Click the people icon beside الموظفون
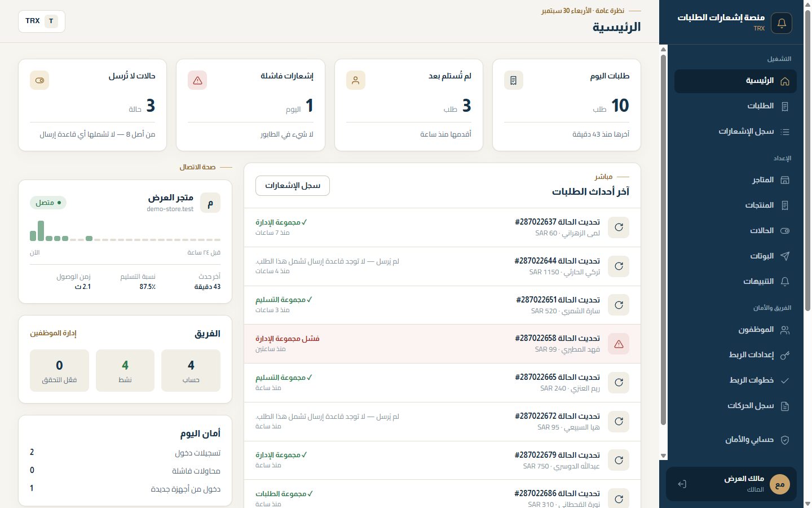The width and height of the screenshot is (812, 508). (784, 330)
